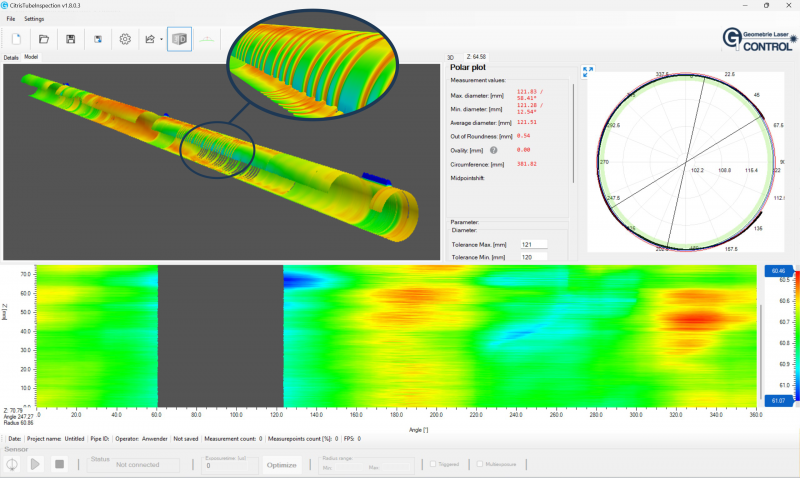Click the Midpointshift label
Screen dimensions: 800x478
pyautogui.click(x=467, y=178)
